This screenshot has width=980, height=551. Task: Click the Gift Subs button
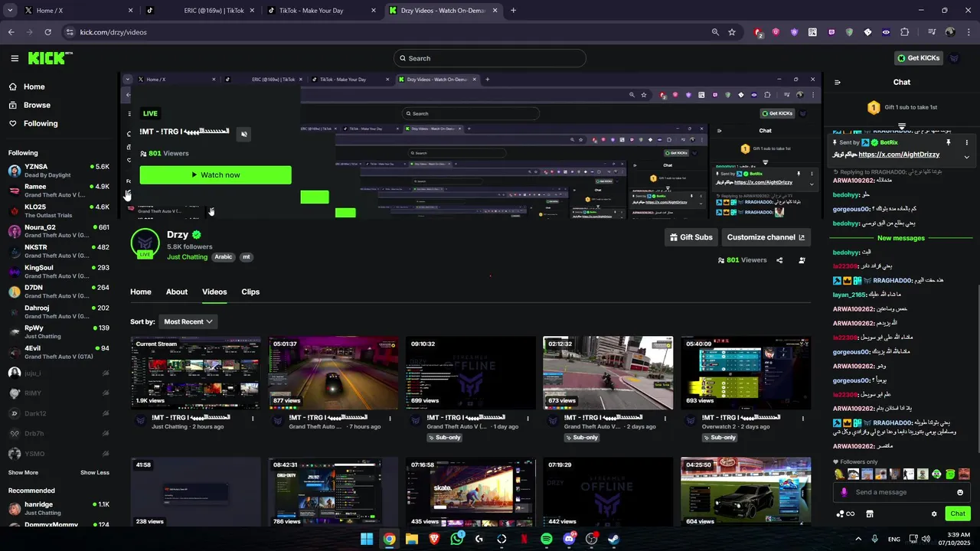tap(691, 237)
